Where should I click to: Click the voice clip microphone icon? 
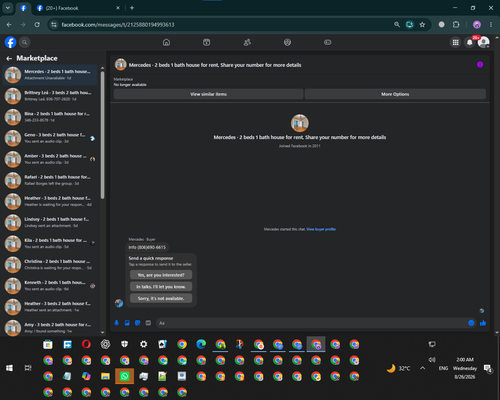[x=117, y=323]
